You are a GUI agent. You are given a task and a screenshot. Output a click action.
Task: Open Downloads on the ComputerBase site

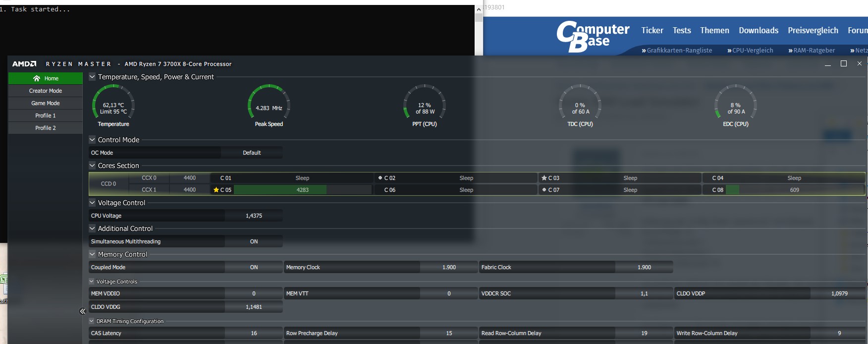[x=759, y=30]
